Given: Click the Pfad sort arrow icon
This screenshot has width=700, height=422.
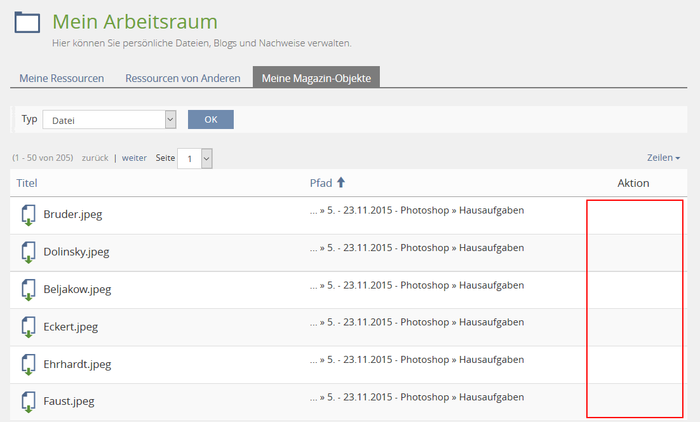Looking at the screenshot, I should [x=341, y=182].
